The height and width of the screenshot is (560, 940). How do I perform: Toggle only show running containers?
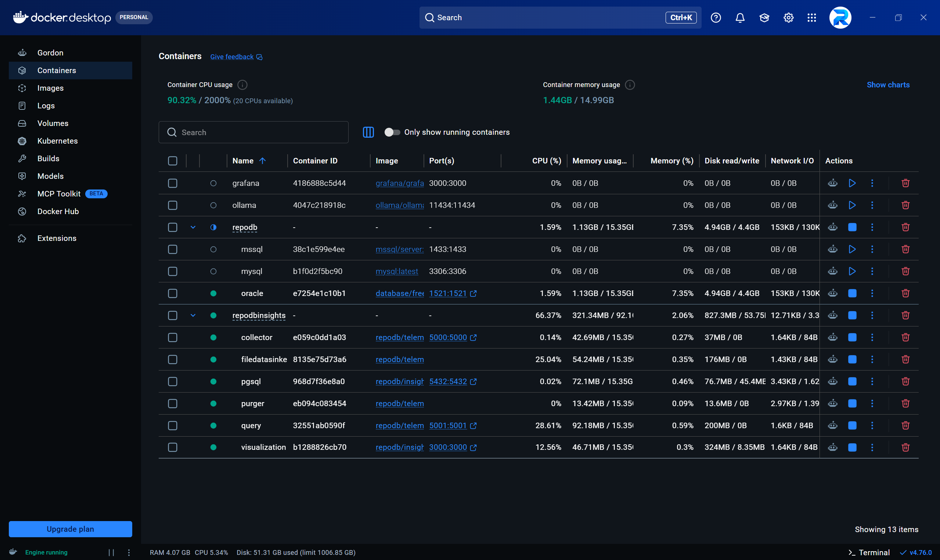(x=392, y=132)
